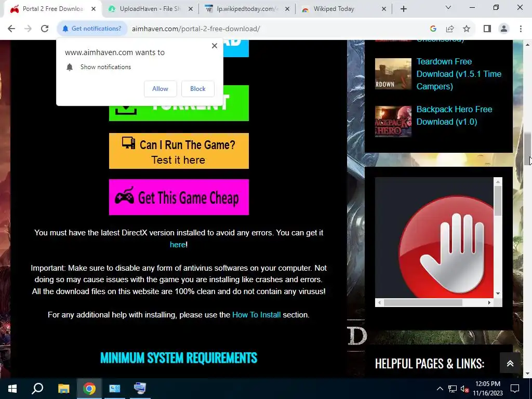
Task: Close the notification permission popup
Action: coord(215,46)
